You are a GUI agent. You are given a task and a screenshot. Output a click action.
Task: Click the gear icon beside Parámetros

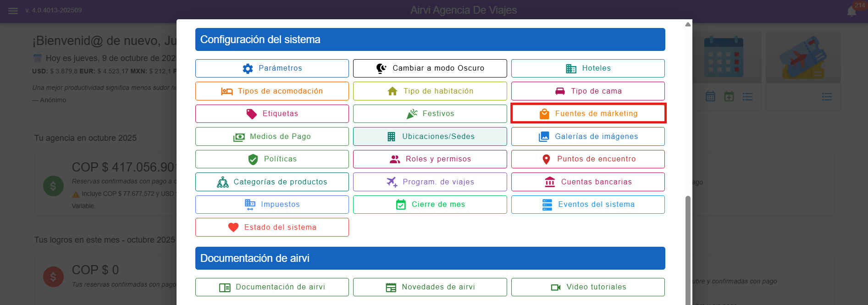pos(248,68)
